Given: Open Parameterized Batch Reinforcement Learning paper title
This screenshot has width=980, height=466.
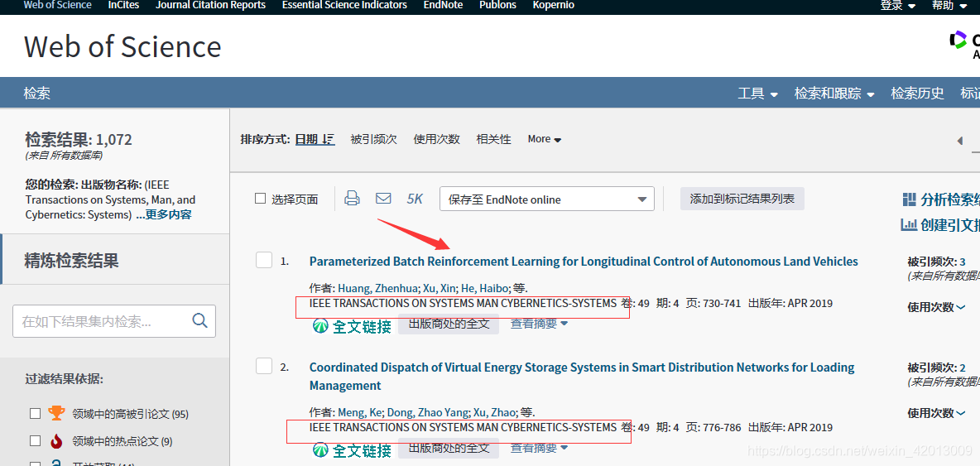Looking at the screenshot, I should pyautogui.click(x=584, y=261).
